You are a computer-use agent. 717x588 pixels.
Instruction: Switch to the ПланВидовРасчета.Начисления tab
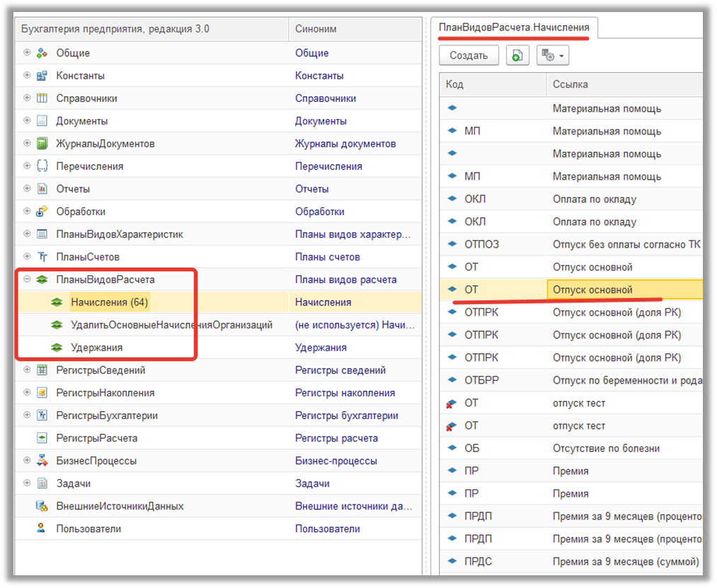pyautogui.click(x=513, y=28)
